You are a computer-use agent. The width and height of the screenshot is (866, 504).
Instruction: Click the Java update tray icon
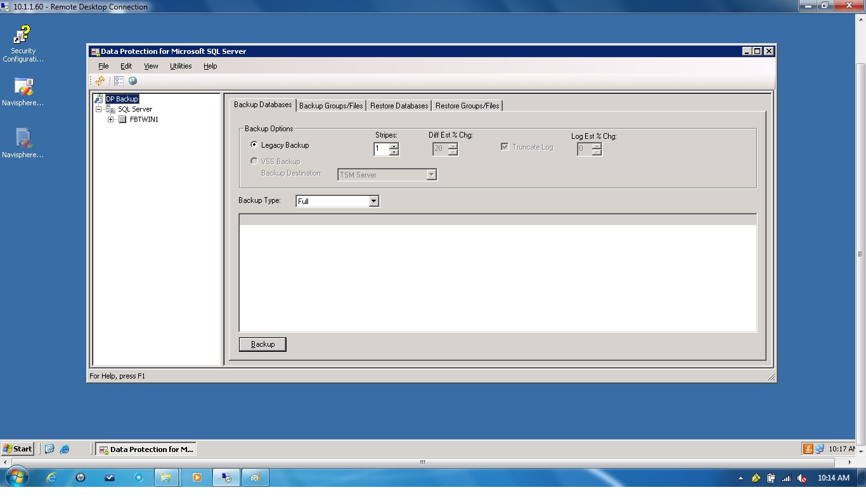[x=808, y=449]
